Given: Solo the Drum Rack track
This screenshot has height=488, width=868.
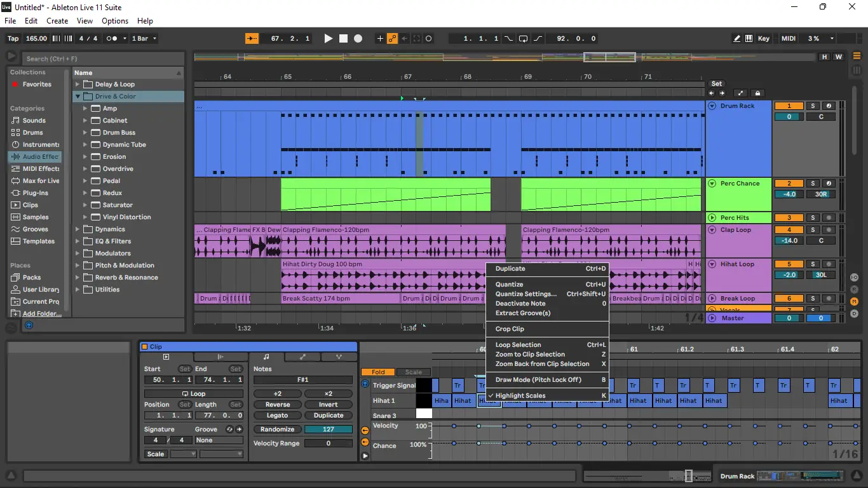Looking at the screenshot, I should (813, 106).
